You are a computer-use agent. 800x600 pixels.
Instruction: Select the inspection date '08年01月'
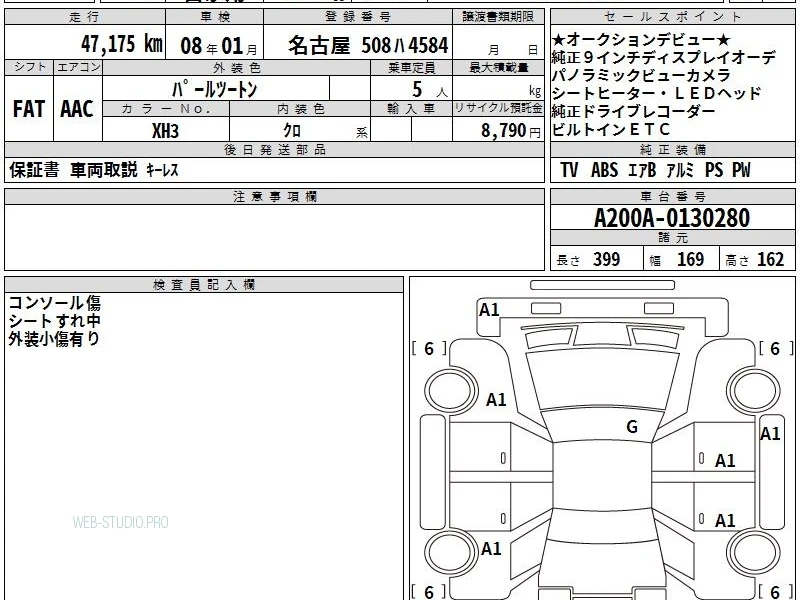point(219,46)
